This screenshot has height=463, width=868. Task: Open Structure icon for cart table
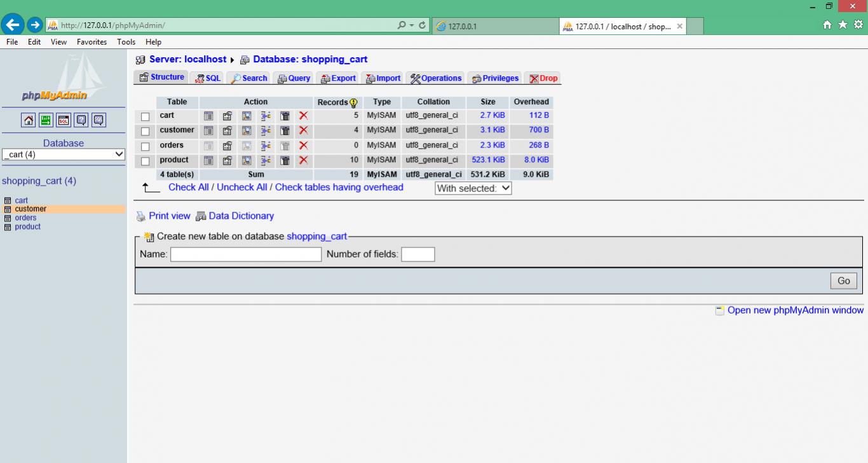pyautogui.click(x=227, y=116)
